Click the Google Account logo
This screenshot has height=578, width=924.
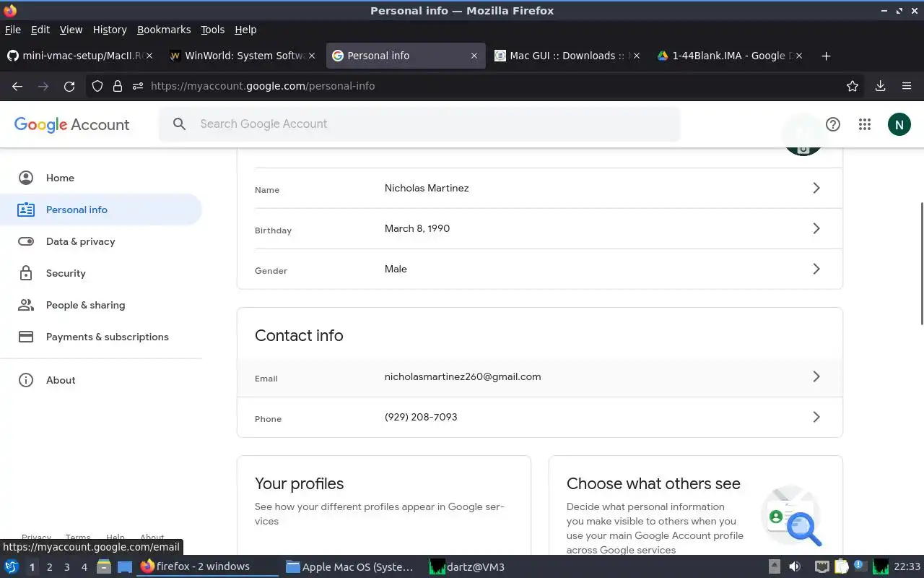[x=71, y=124]
